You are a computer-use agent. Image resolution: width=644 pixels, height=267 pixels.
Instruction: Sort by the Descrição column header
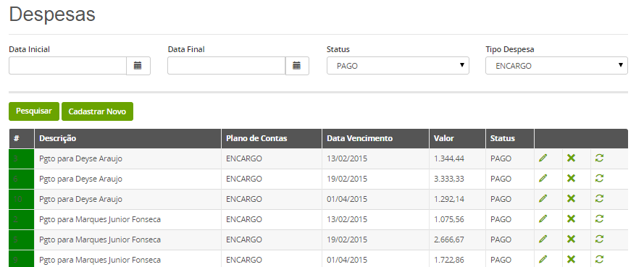[x=58, y=139]
